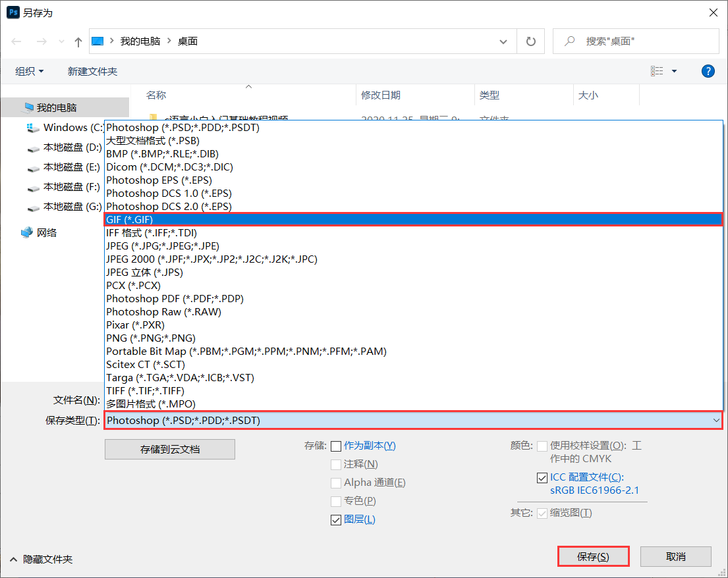Toggle 图层 checkbox

336,520
